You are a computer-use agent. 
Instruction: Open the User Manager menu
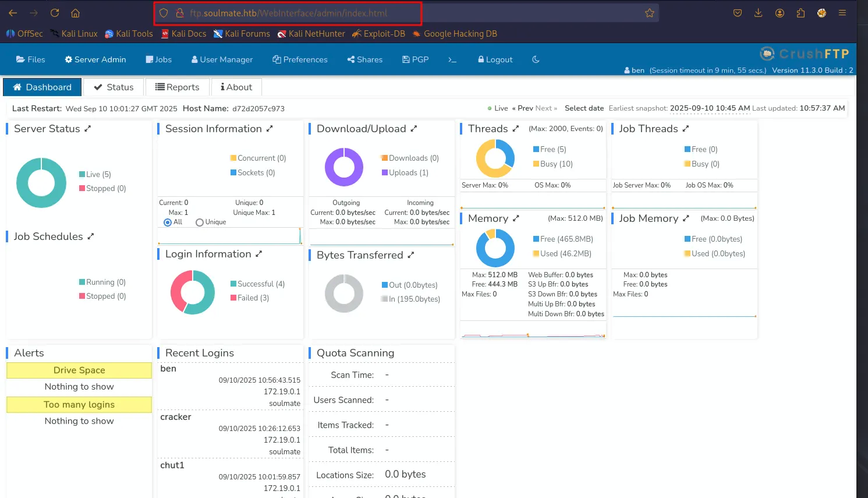(222, 59)
